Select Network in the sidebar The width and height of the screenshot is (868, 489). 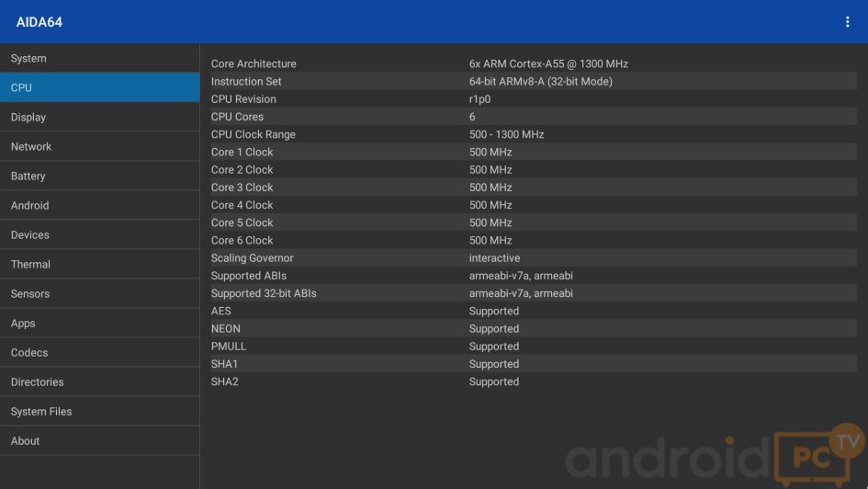(99, 147)
